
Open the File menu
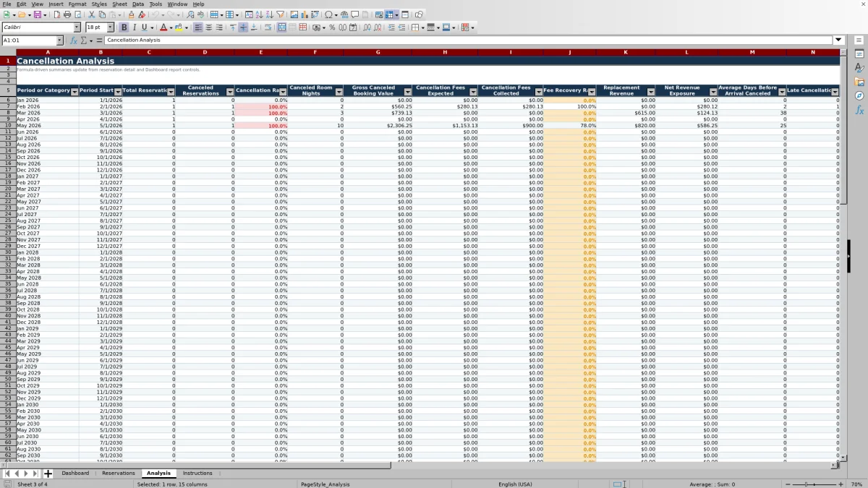(7, 4)
